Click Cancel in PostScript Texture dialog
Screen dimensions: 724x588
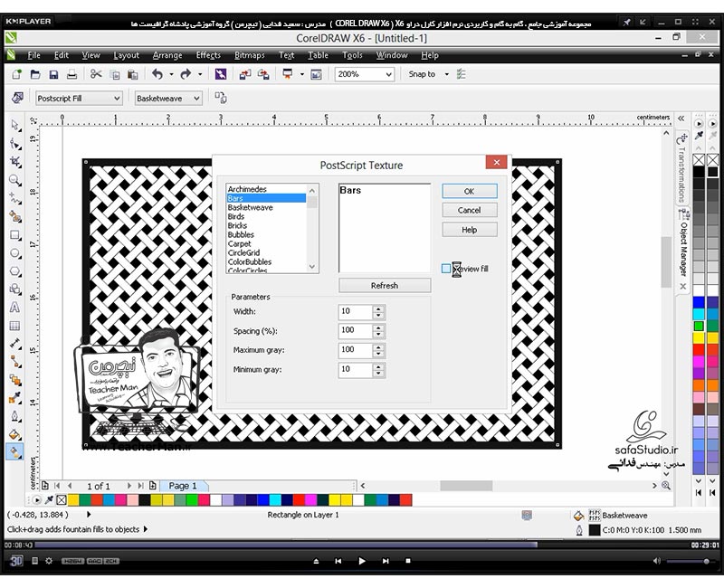pos(470,211)
